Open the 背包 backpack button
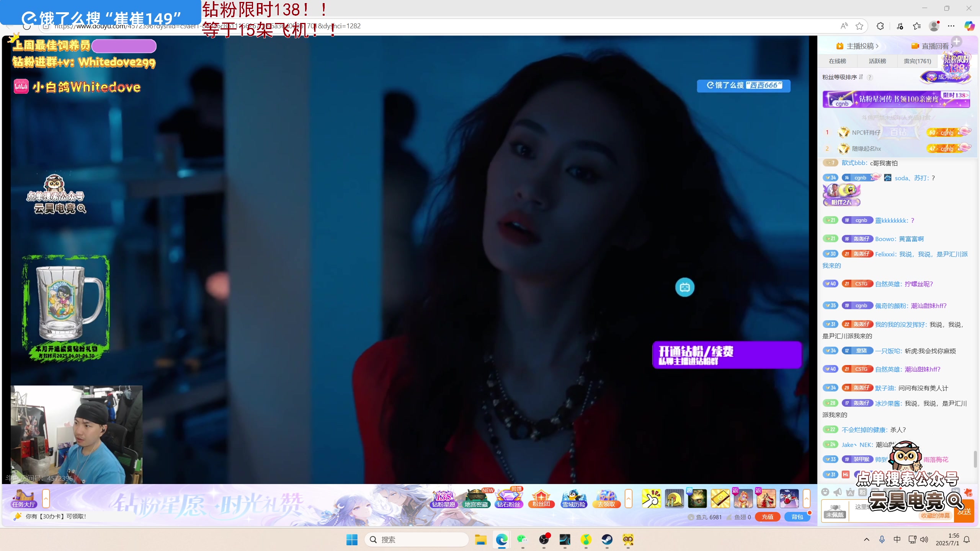 (x=797, y=517)
